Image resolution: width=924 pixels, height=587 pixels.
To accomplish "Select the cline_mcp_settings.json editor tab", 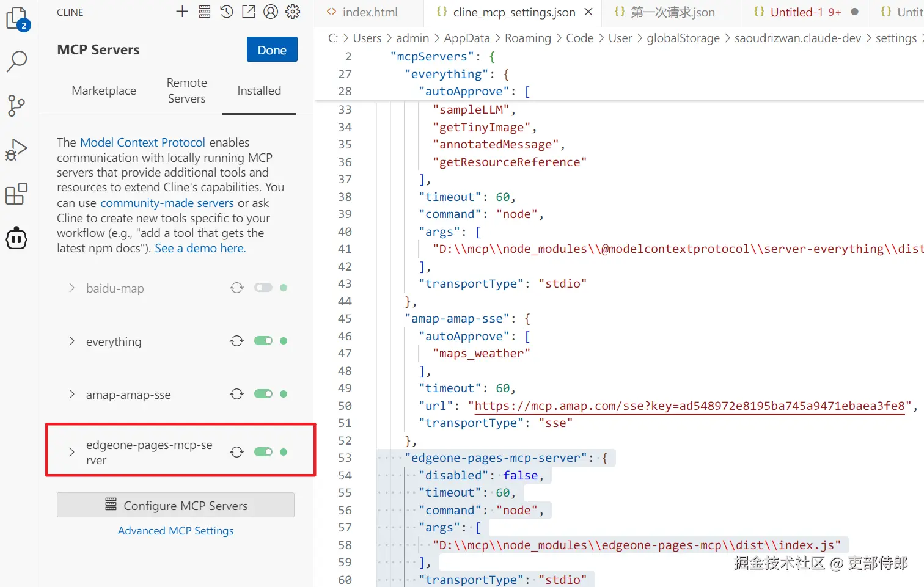I will tap(514, 12).
